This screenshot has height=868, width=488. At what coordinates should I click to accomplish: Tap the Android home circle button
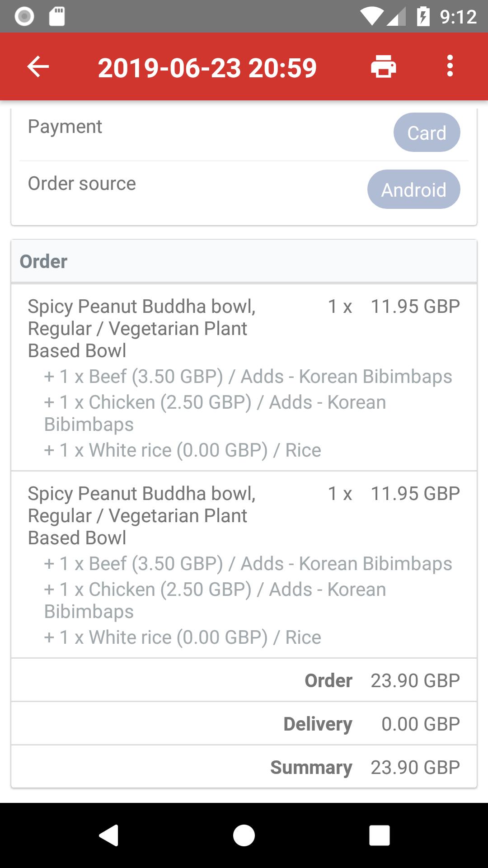tap(244, 835)
